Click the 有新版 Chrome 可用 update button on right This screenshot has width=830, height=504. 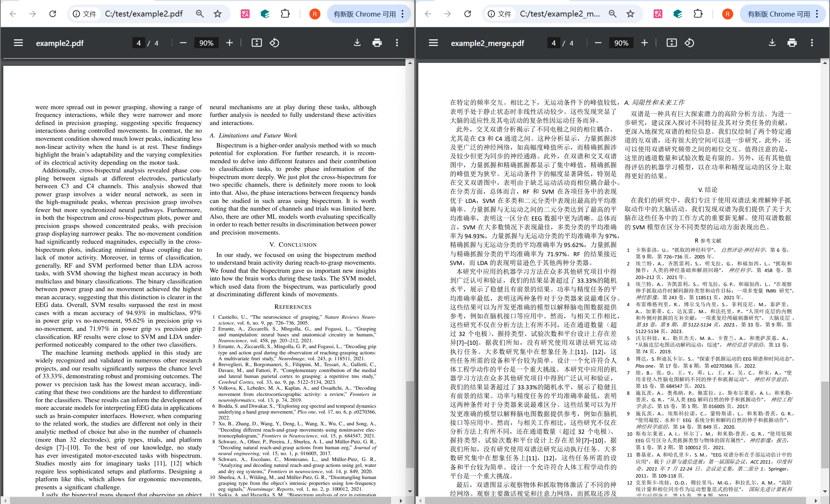[x=778, y=14]
